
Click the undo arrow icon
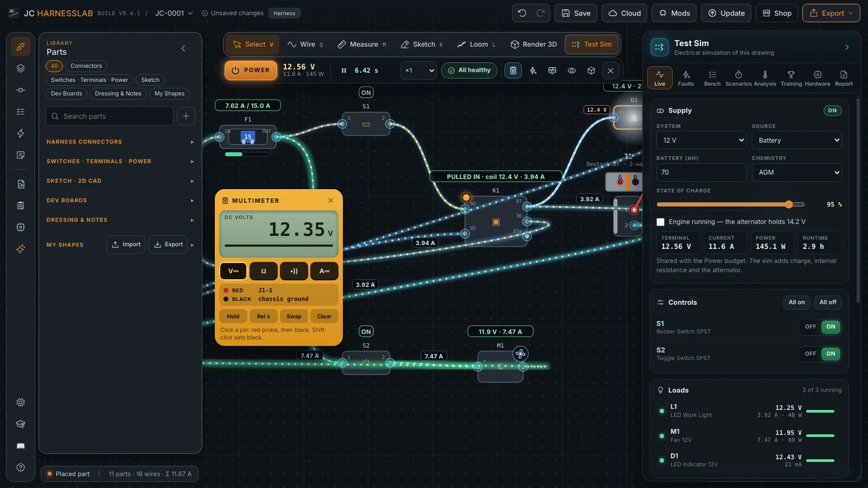point(522,13)
